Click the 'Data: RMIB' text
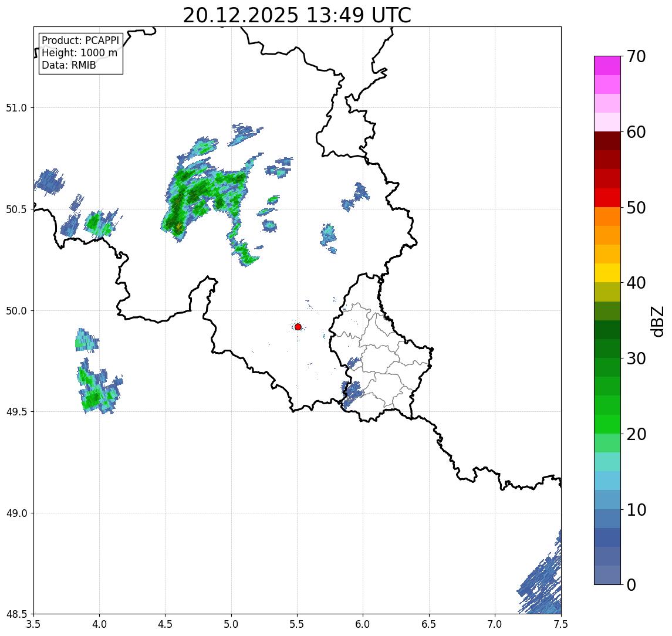 [69, 65]
